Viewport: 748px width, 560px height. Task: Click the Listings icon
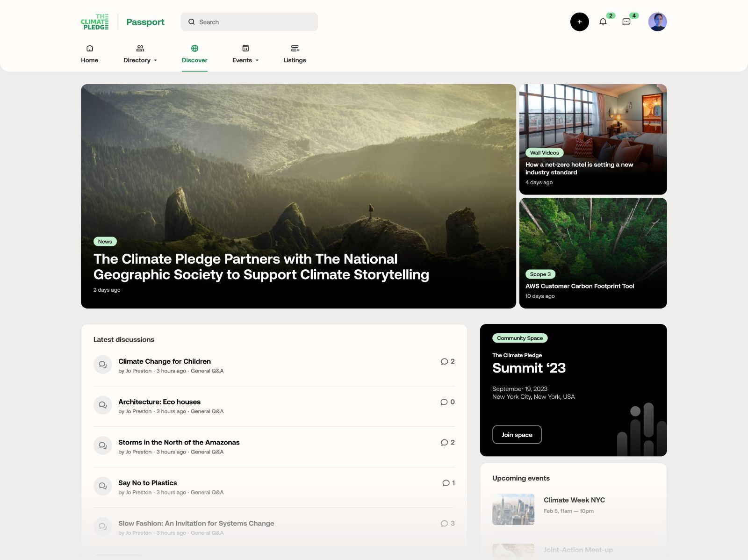click(295, 48)
